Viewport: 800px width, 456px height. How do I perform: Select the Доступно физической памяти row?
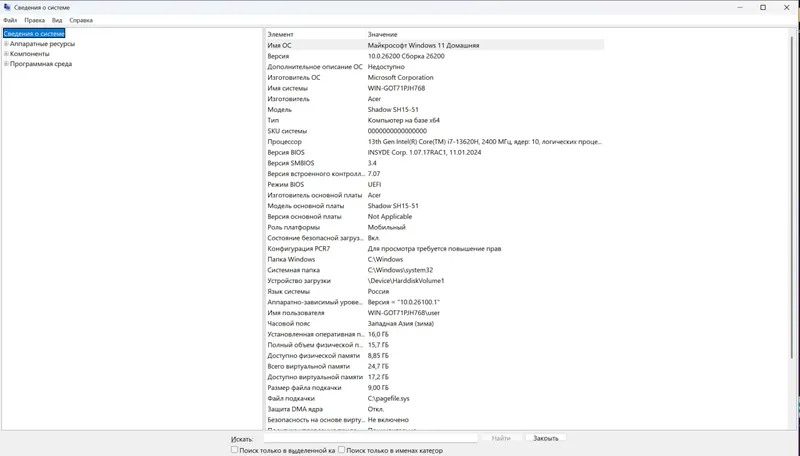point(435,356)
